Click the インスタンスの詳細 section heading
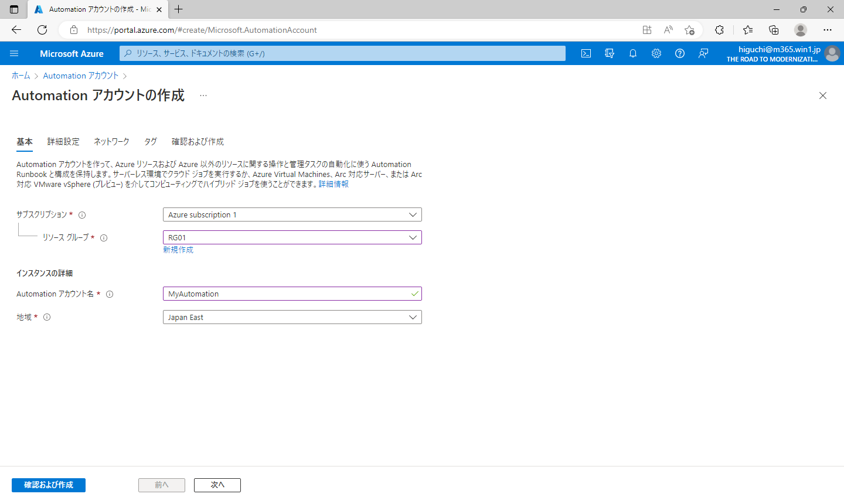This screenshot has width=844, height=504. point(45,274)
